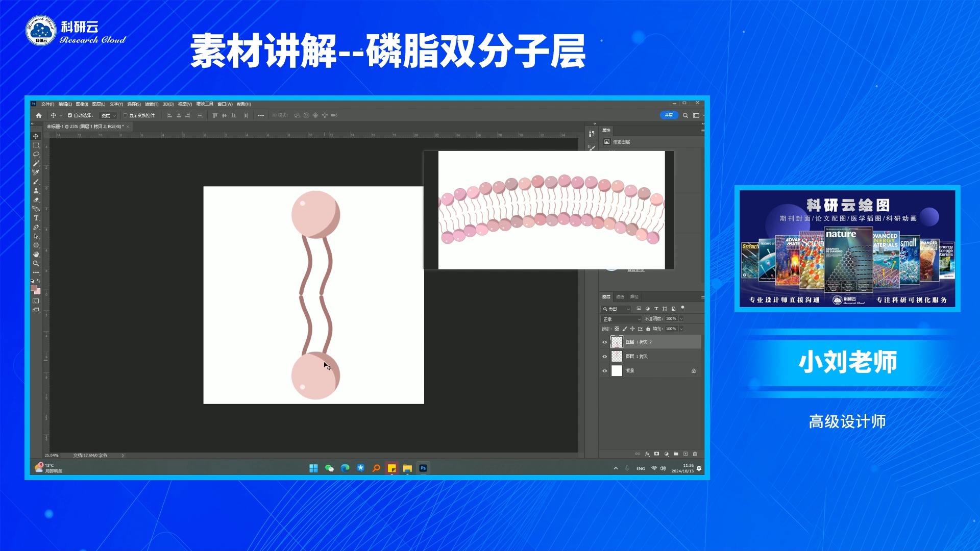Open the 文件(F) menu

click(47, 104)
